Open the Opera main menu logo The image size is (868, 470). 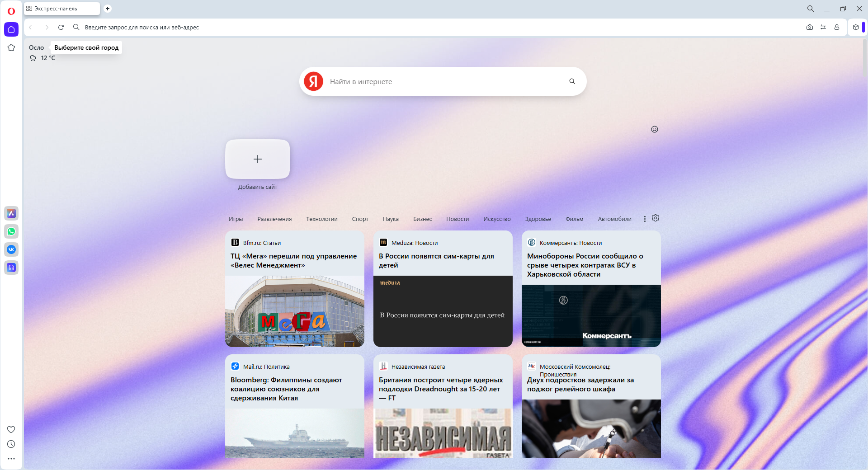click(x=11, y=11)
